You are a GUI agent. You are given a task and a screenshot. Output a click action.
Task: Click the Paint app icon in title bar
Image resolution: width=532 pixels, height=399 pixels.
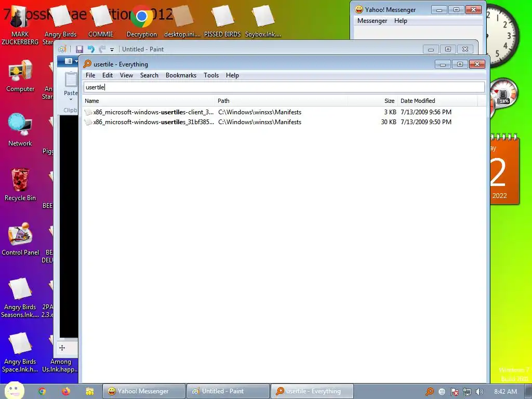point(62,49)
